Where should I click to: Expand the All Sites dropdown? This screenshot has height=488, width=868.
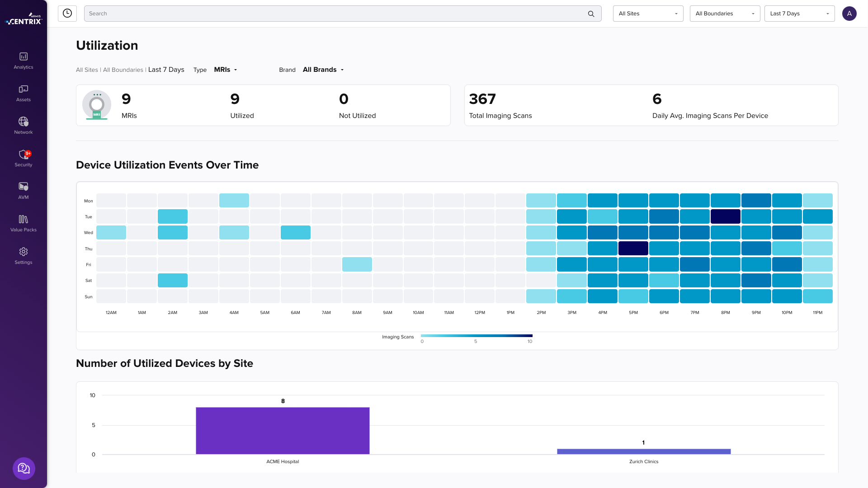(648, 14)
